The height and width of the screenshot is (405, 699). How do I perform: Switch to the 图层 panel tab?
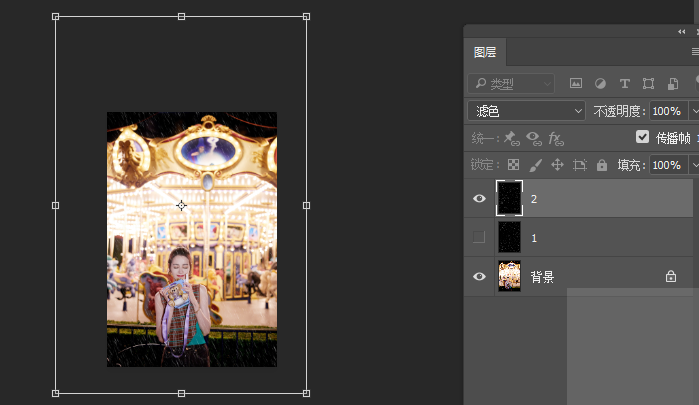pos(485,52)
